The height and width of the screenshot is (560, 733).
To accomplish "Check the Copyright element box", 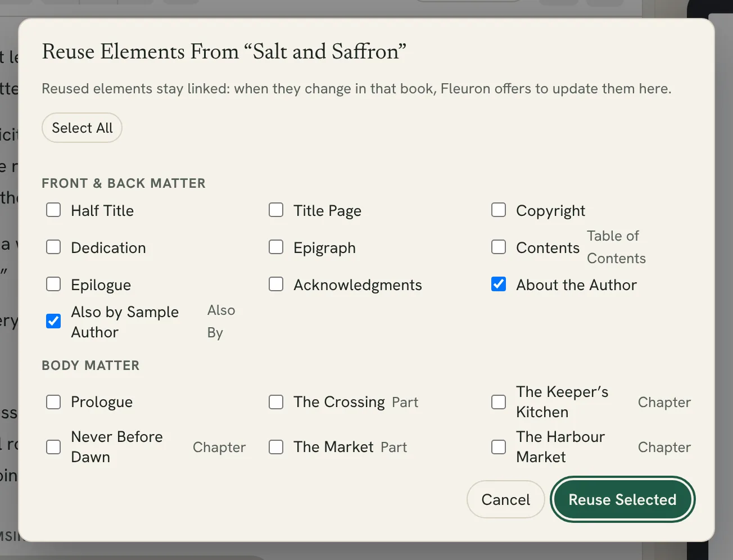I will click(499, 210).
